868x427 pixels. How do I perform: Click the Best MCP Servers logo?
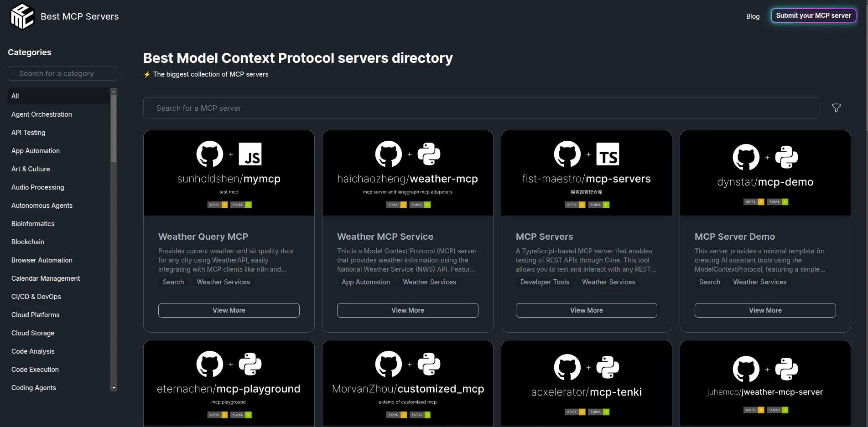pyautogui.click(x=22, y=16)
